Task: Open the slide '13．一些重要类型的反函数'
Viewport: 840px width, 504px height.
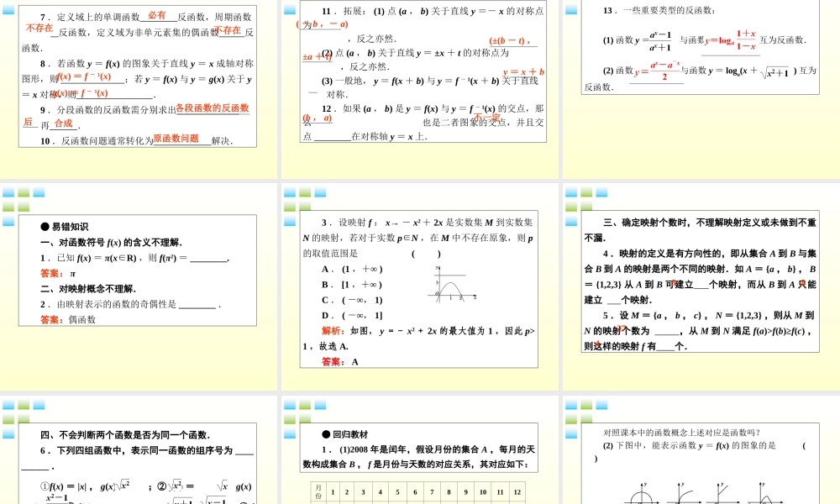Action: tap(701, 88)
